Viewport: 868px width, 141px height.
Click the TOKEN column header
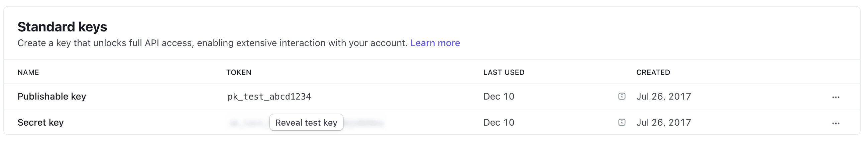[x=238, y=73]
